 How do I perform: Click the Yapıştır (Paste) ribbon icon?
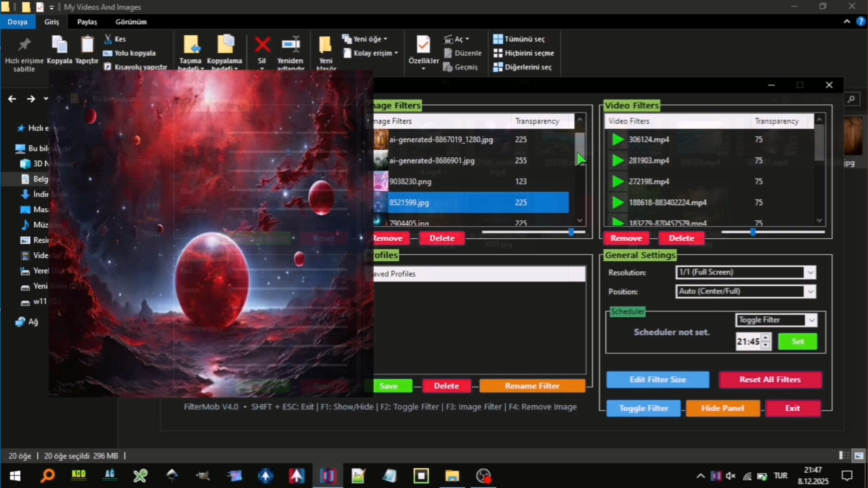pos(87,47)
